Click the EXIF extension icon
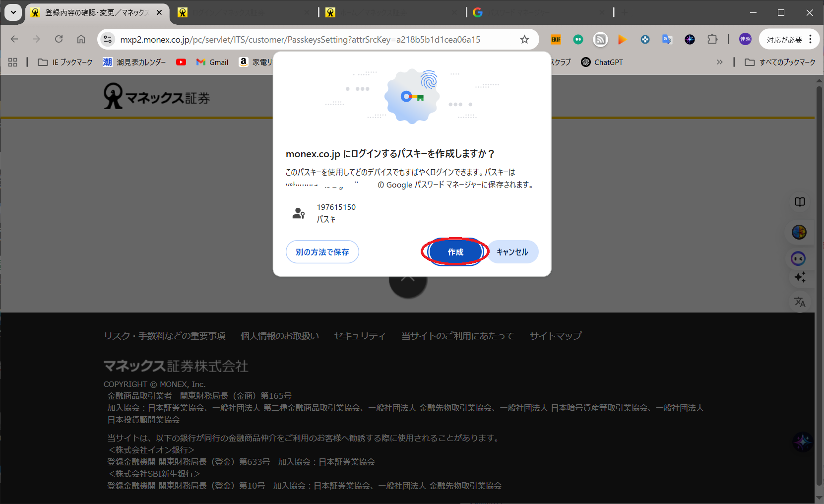The width and height of the screenshot is (824, 504). [556, 40]
